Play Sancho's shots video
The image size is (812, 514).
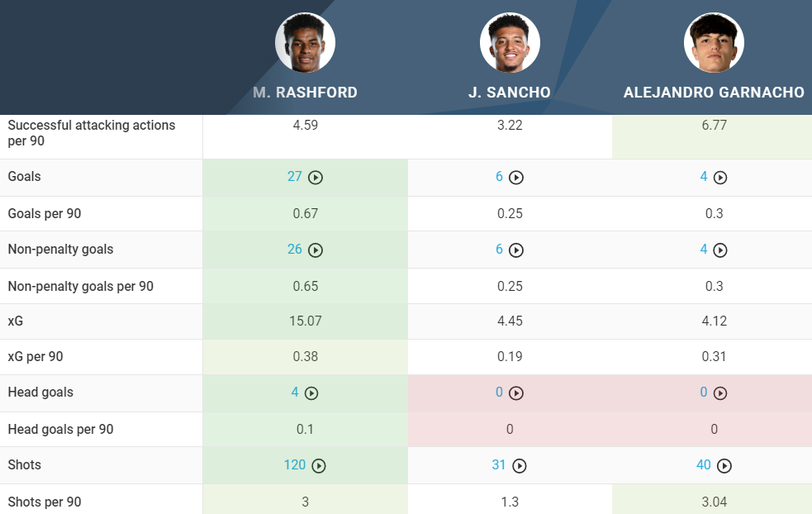[x=520, y=466]
